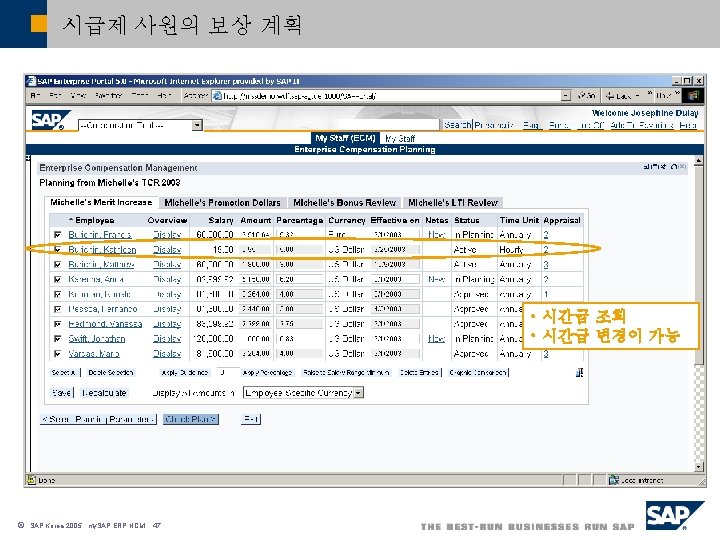The width and height of the screenshot is (720, 540).
Task: Click the Apply Guidelines button
Action: (x=185, y=372)
